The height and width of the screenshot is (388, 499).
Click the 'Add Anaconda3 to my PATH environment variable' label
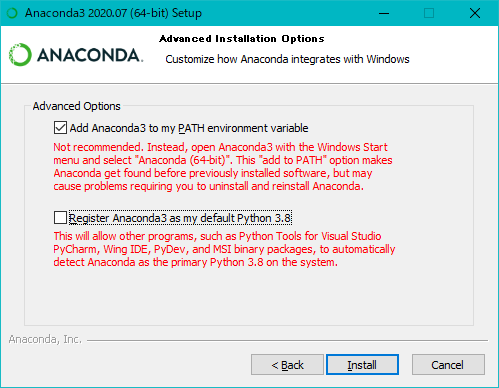[189, 128]
